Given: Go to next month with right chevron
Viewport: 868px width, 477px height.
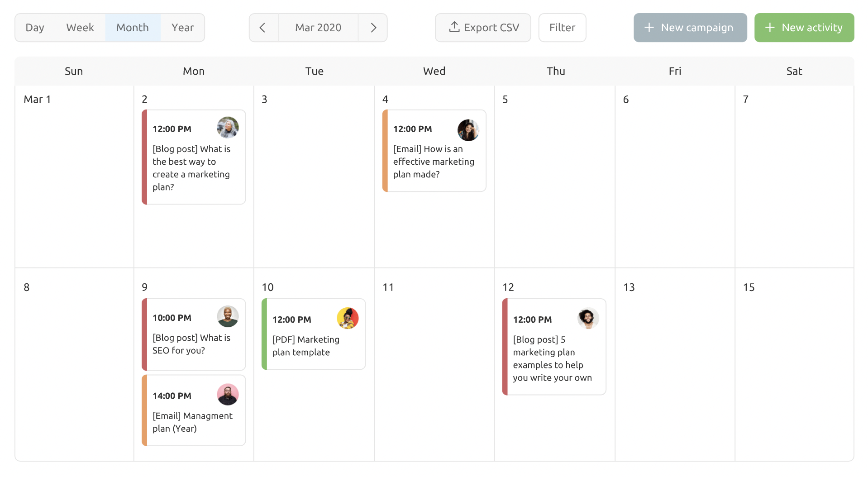Looking at the screenshot, I should click(x=373, y=28).
